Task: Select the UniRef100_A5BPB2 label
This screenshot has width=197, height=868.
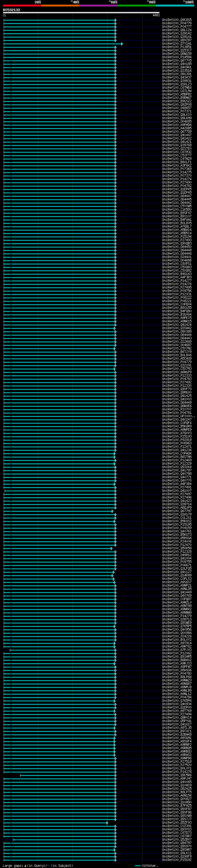Action: tap(177, 94)
